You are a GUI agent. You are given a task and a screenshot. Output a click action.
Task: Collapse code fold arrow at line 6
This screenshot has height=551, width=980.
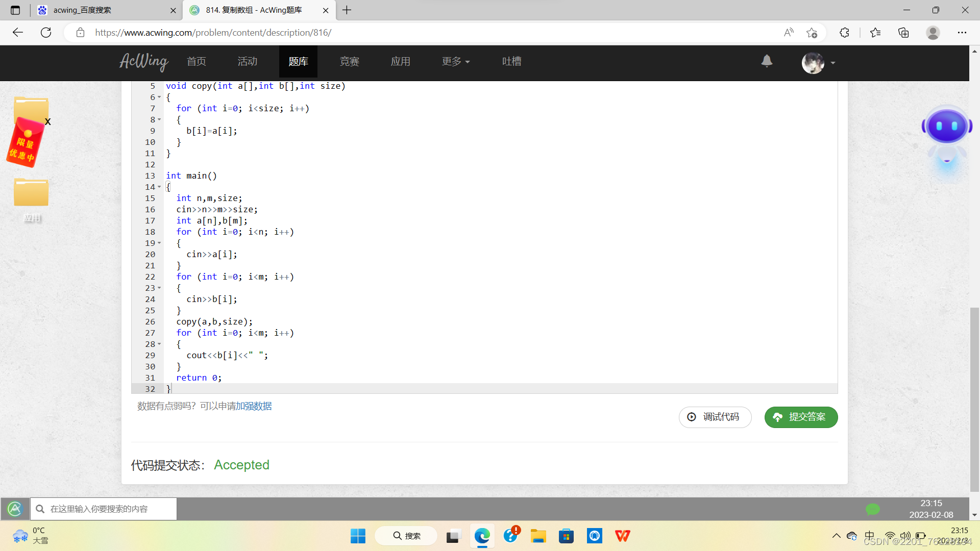point(159,97)
